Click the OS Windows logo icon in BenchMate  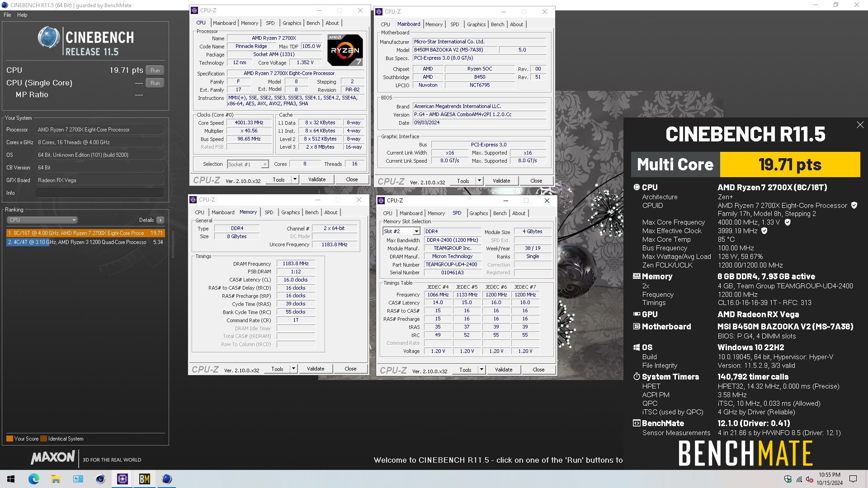click(637, 347)
